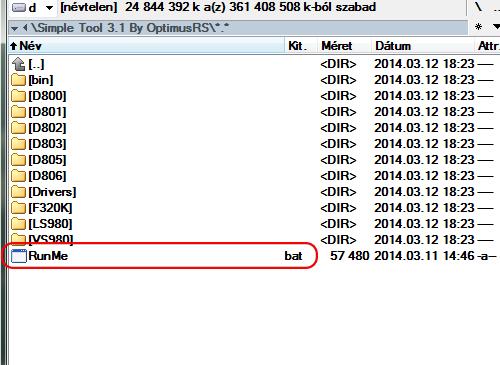Click the D803 folder icon
The height and width of the screenshot is (365, 500).
[18, 144]
